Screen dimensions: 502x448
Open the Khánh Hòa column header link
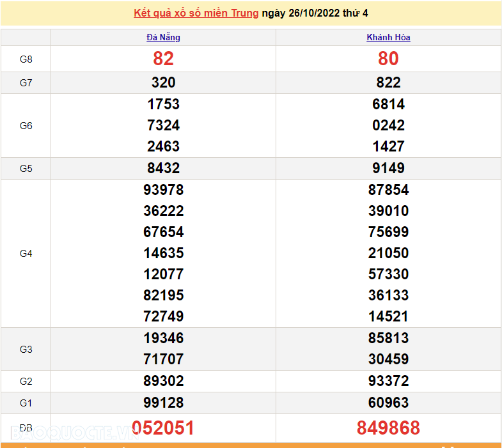click(388, 37)
